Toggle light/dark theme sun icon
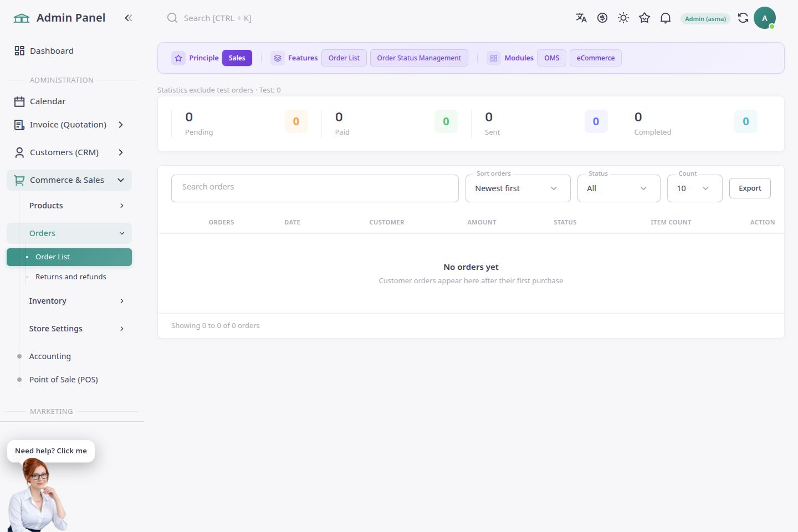The image size is (798, 532). [x=623, y=18]
